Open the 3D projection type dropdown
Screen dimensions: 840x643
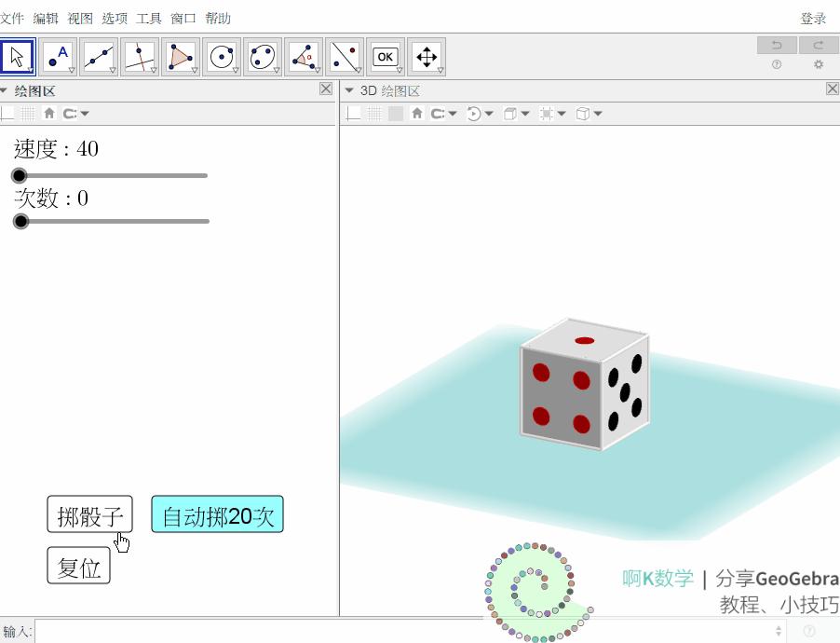(x=589, y=114)
